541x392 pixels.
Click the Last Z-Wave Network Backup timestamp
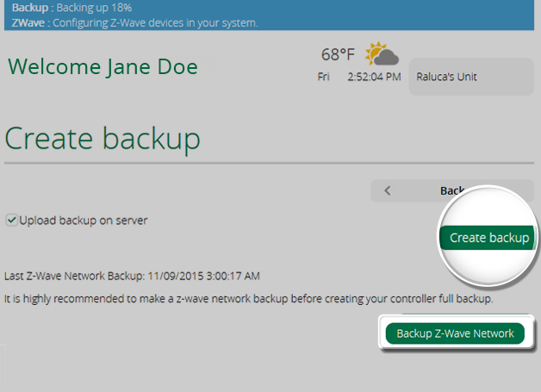point(132,277)
